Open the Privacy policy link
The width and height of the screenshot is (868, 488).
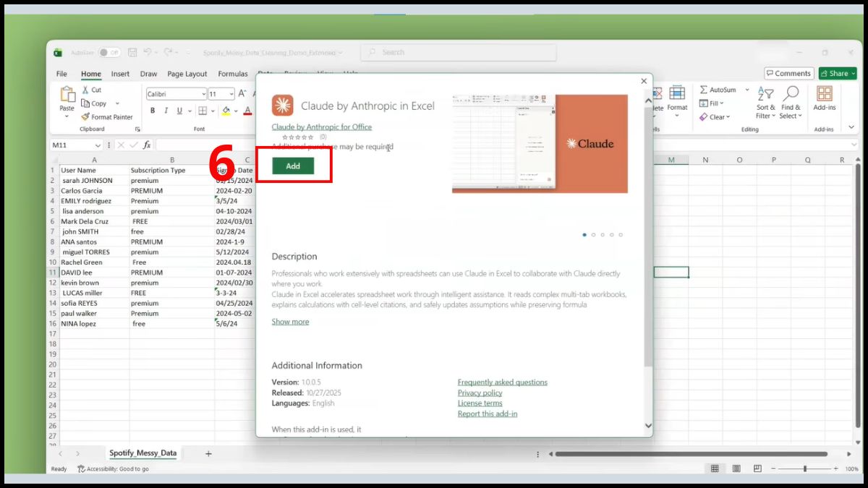tap(480, 393)
